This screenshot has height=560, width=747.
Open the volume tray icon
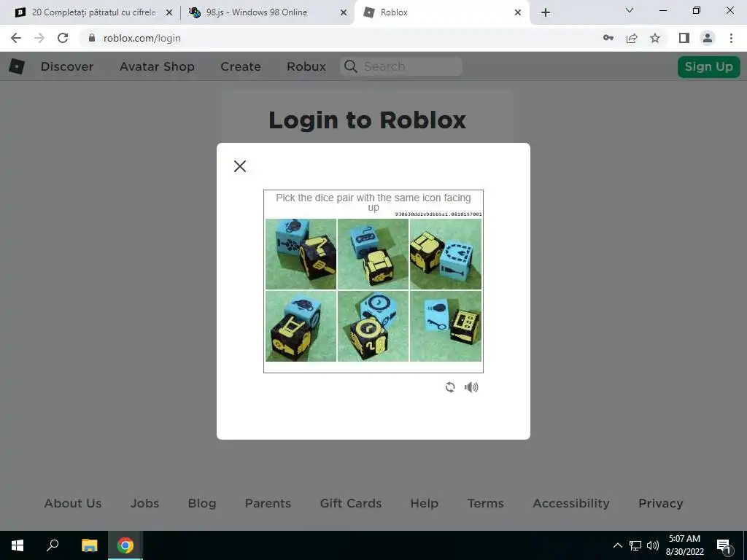[653, 545]
